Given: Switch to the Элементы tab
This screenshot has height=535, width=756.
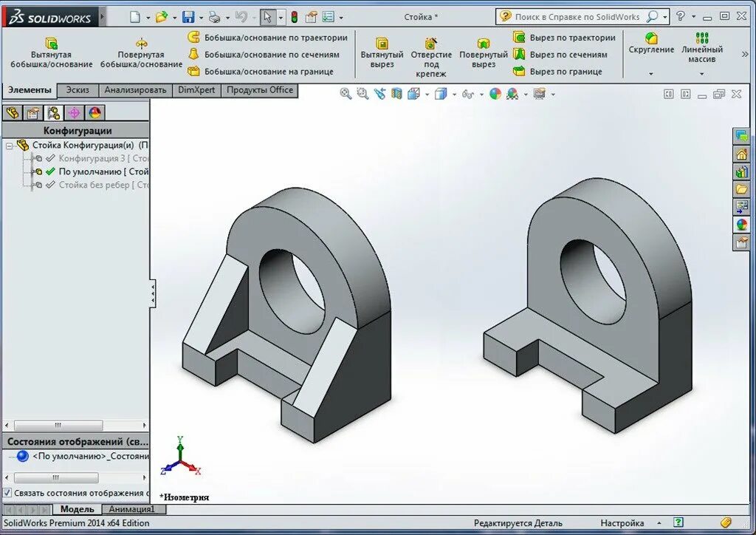Looking at the screenshot, I should tap(30, 90).
